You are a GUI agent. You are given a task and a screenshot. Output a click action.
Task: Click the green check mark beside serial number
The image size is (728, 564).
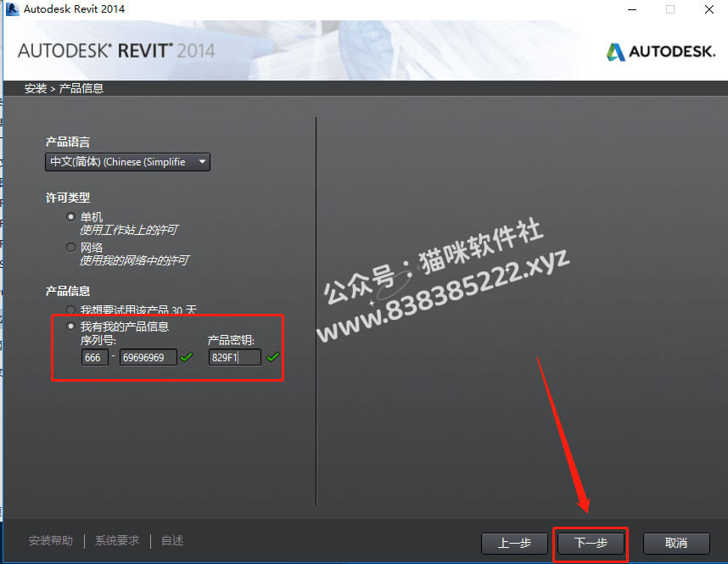[x=187, y=357]
